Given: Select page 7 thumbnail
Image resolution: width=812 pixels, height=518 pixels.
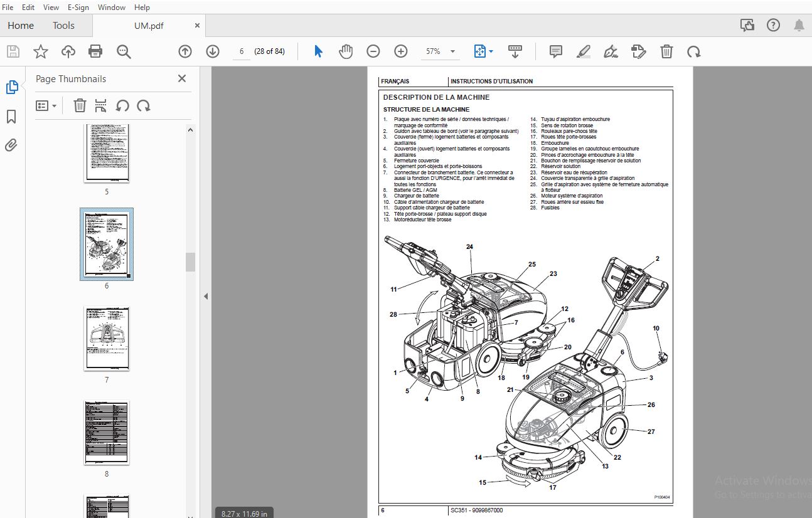Looking at the screenshot, I should (x=107, y=339).
